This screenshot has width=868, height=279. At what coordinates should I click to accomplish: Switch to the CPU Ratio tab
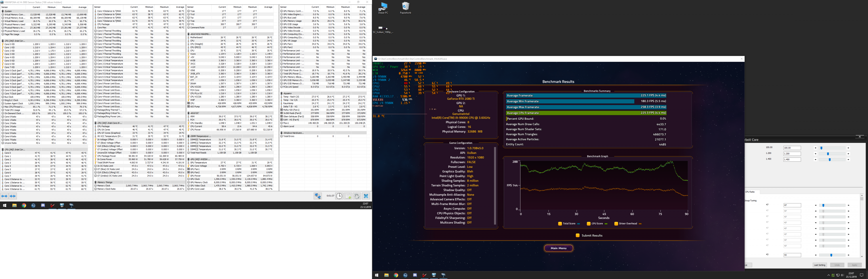[x=750, y=192]
